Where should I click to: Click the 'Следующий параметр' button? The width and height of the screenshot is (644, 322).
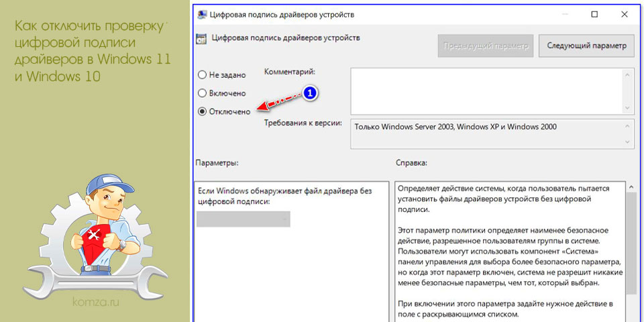[586, 46]
